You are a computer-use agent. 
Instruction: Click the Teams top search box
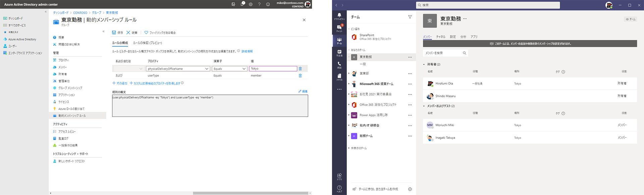point(488,5)
